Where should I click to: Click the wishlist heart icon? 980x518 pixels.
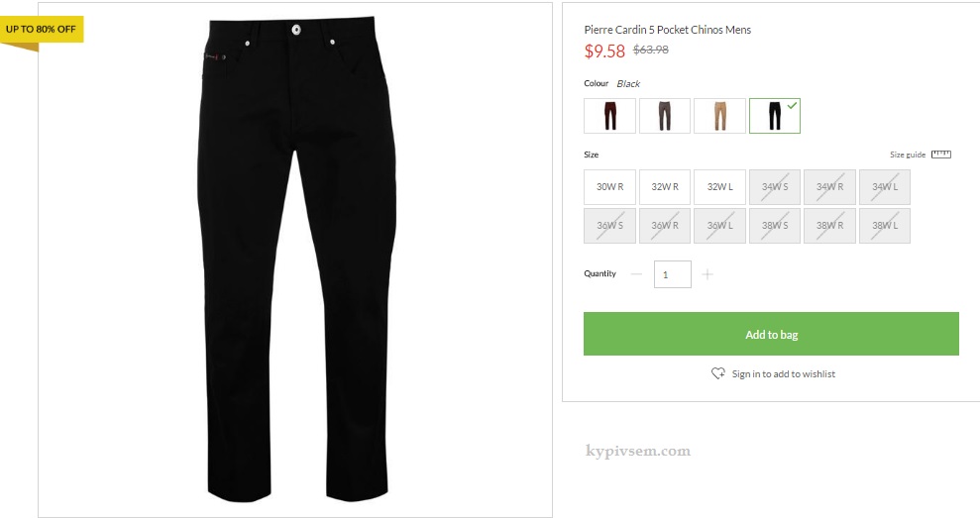[x=718, y=373]
